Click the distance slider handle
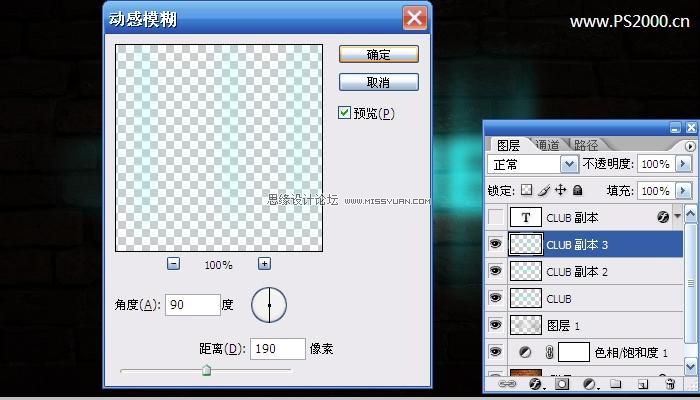 pyautogui.click(x=206, y=370)
